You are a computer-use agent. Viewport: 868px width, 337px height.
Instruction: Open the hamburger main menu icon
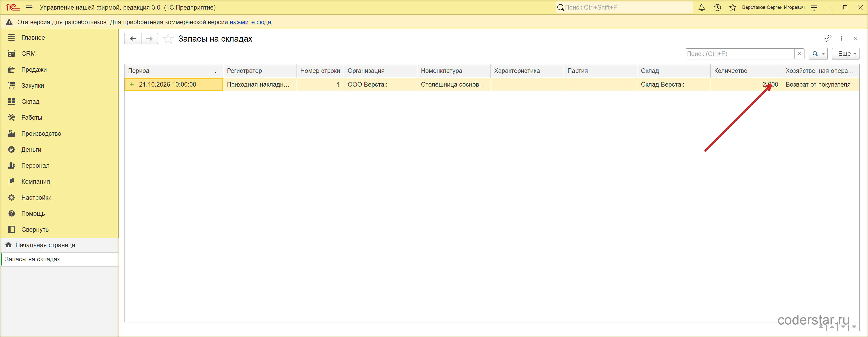[x=29, y=7]
